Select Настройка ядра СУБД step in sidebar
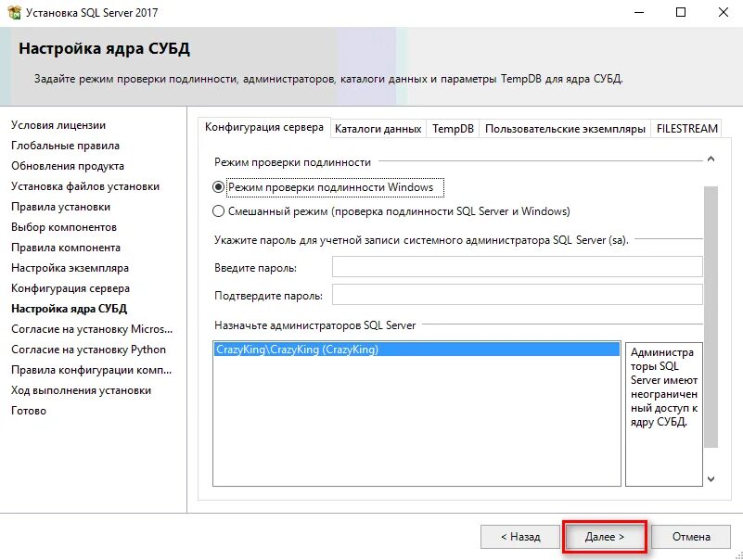743x560 pixels. (x=70, y=309)
